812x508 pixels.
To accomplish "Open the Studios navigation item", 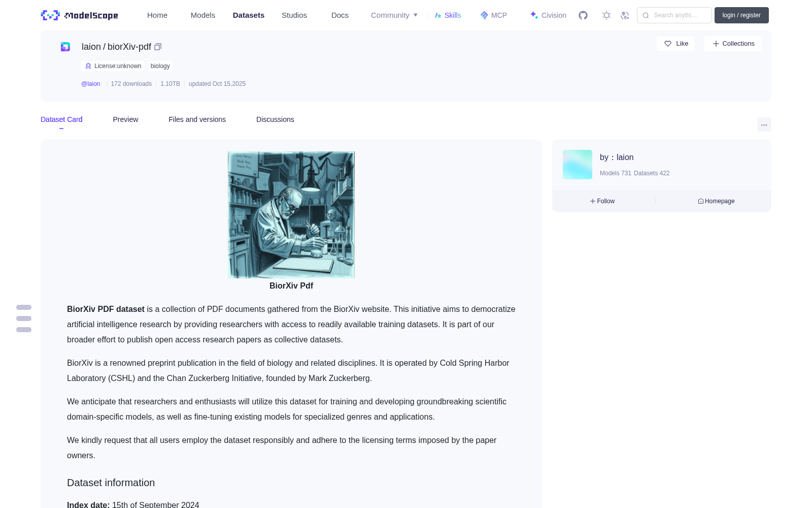I will click(x=294, y=15).
